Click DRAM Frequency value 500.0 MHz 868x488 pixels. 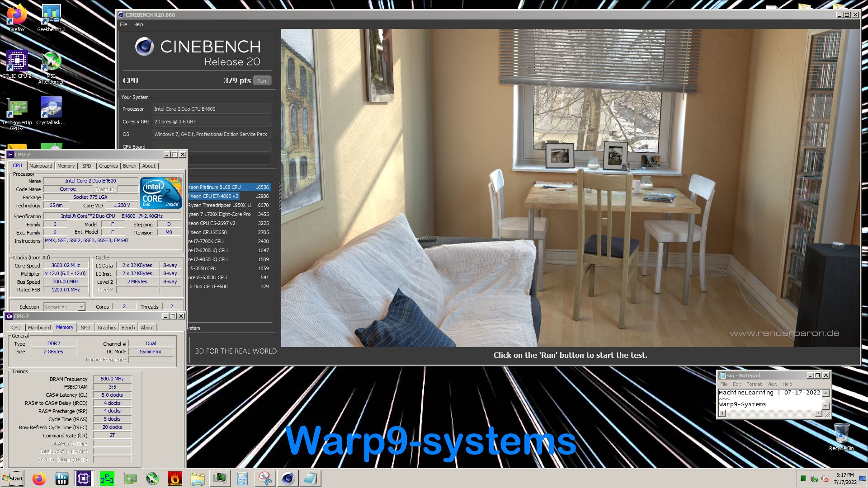112,379
